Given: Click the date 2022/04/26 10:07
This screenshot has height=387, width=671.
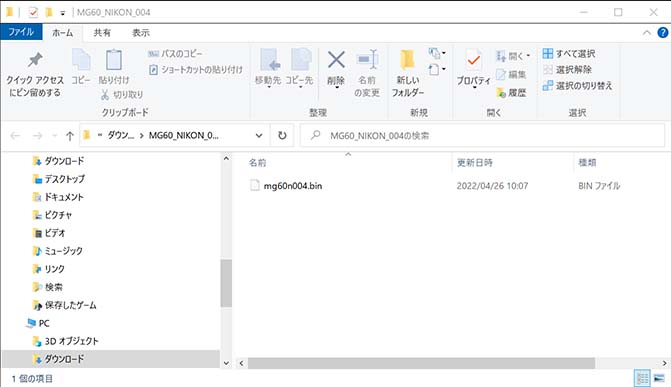Looking at the screenshot, I should pos(492,186).
